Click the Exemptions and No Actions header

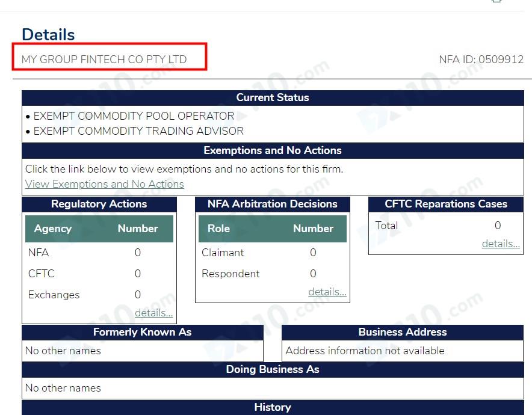point(273,150)
